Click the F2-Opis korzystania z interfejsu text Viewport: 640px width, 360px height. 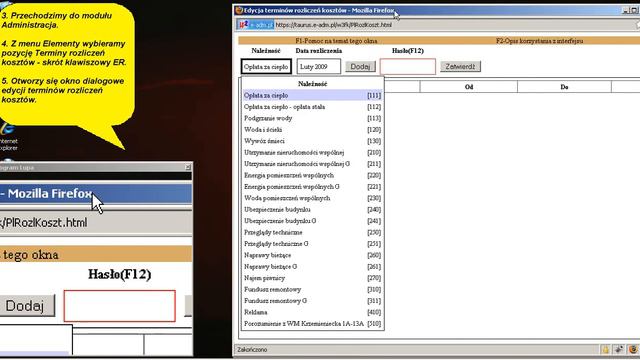tap(540, 41)
